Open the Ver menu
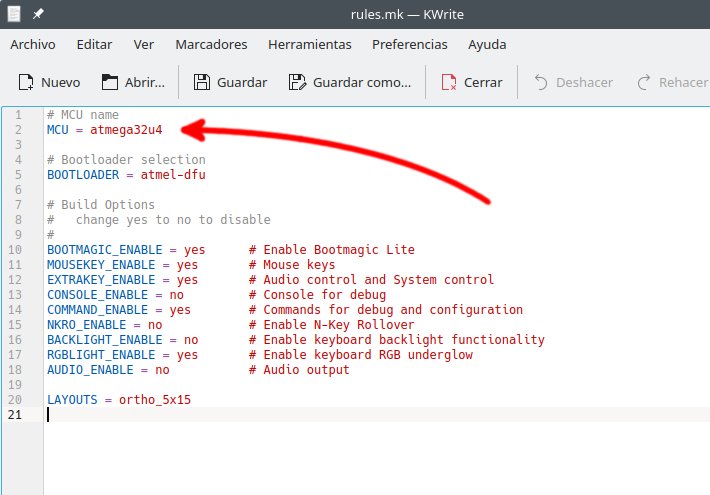The image size is (710, 495). click(x=144, y=45)
